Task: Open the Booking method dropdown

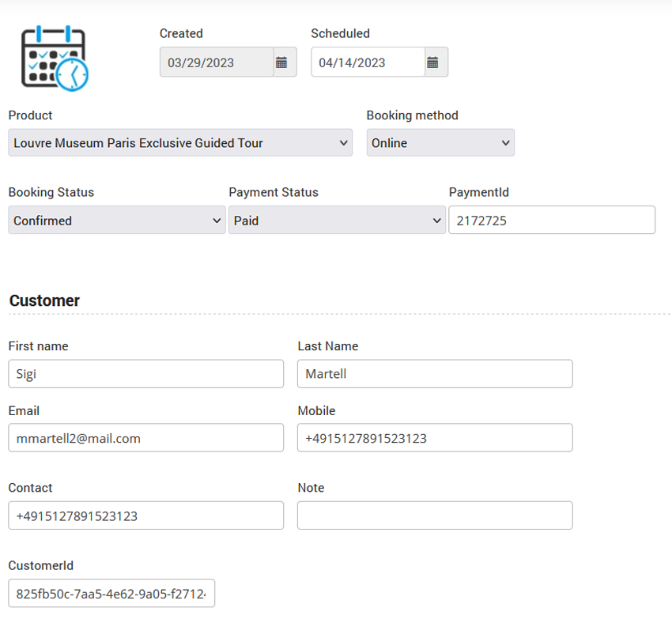Action: 440,143
